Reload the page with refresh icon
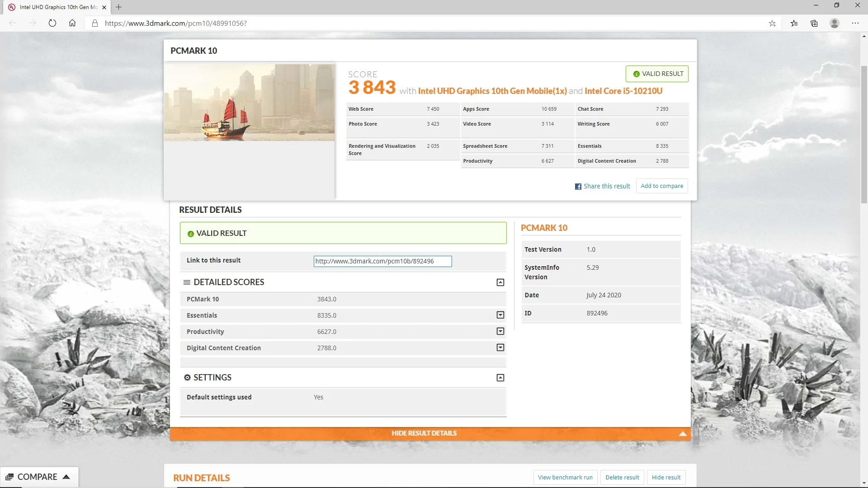Image resolution: width=868 pixels, height=488 pixels. click(52, 23)
